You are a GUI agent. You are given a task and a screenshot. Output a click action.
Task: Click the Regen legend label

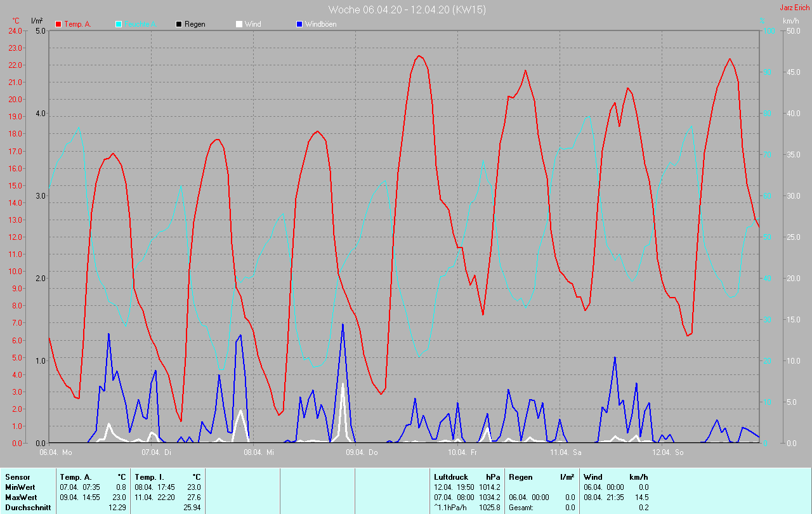coord(195,24)
